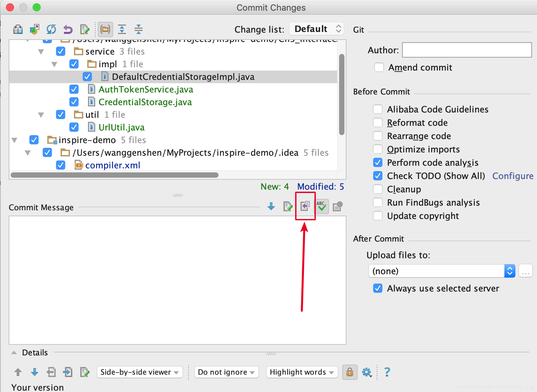
Task: Enable Rearrange code checkbox
Action: pos(378,136)
